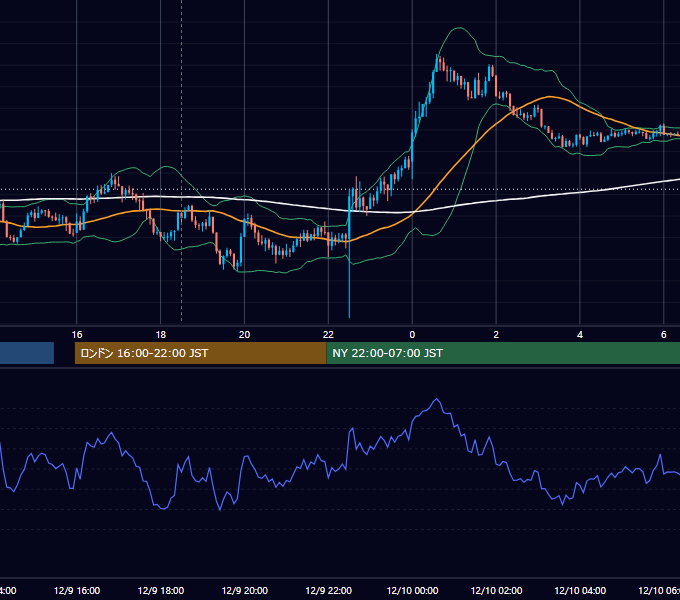Click the 12/9 22:00 date label
This screenshot has width=680, height=600.
click(328, 590)
